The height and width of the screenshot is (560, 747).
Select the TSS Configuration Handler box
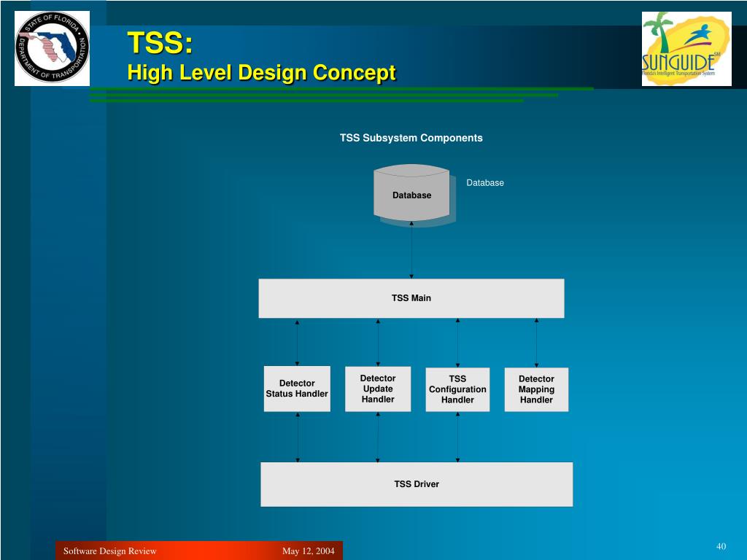(x=457, y=389)
